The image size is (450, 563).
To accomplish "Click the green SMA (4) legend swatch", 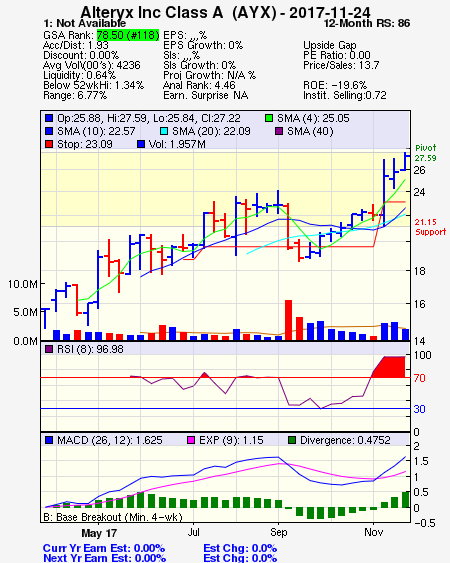I will pos(269,118).
